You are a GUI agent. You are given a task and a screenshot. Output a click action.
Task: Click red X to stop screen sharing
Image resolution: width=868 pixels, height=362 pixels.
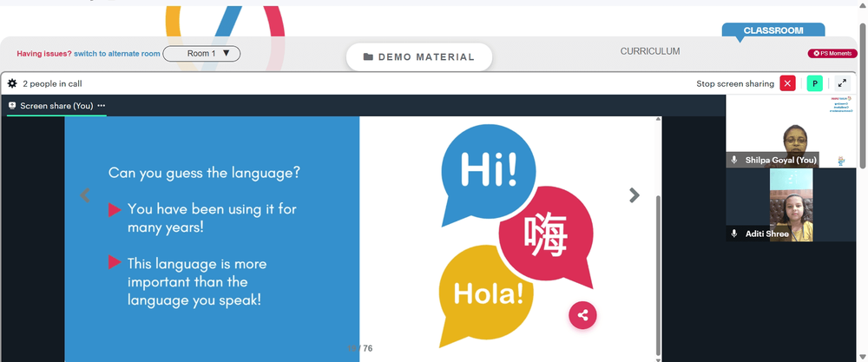pos(787,83)
